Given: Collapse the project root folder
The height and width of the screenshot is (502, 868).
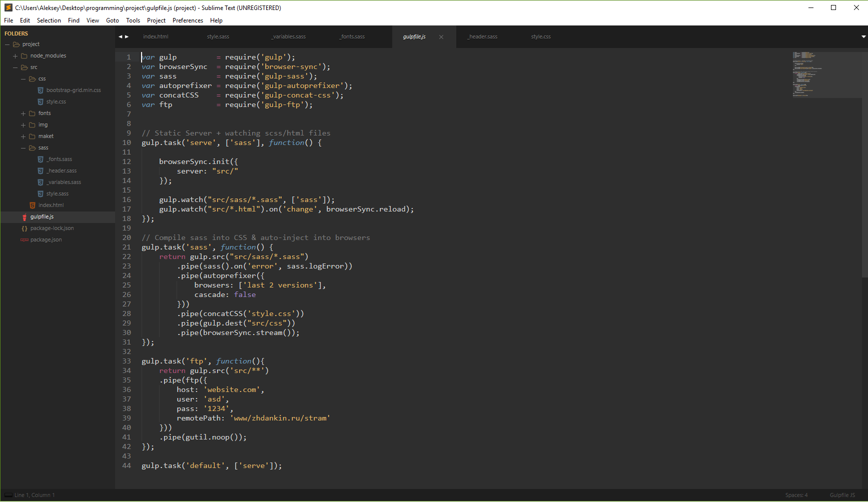Looking at the screenshot, I should pyautogui.click(x=8, y=44).
